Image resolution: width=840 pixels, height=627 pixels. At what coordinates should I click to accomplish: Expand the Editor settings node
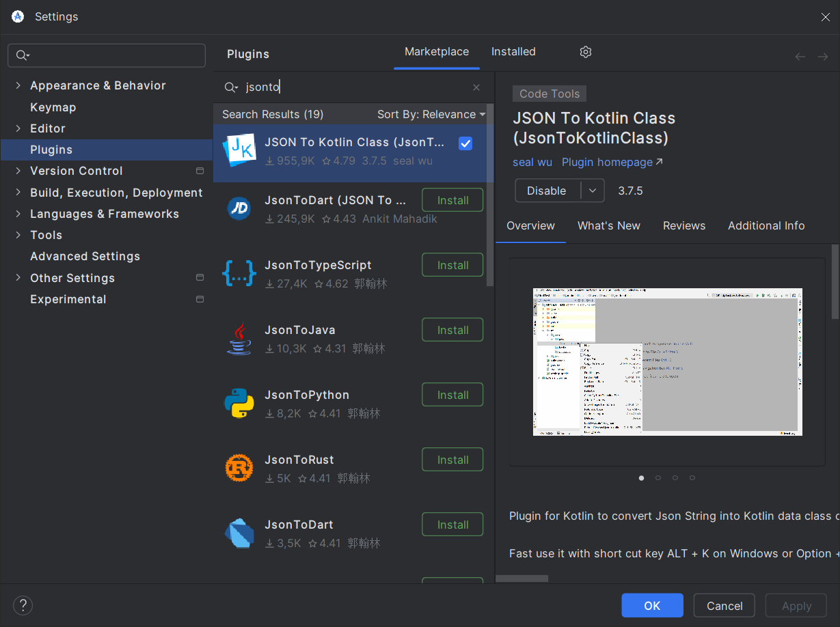tap(18, 128)
